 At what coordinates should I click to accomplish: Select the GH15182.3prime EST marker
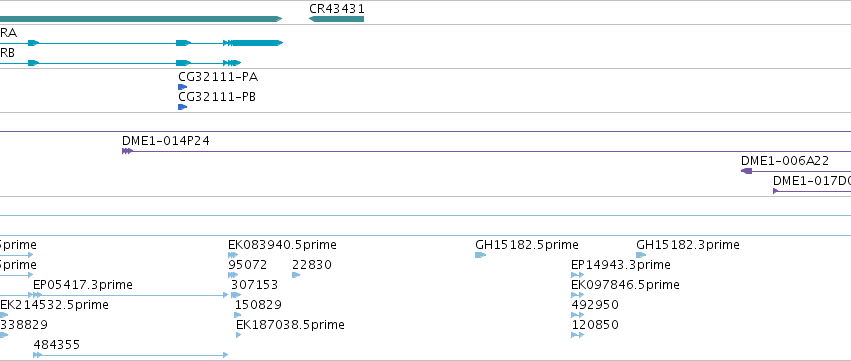pyautogui.click(x=641, y=255)
